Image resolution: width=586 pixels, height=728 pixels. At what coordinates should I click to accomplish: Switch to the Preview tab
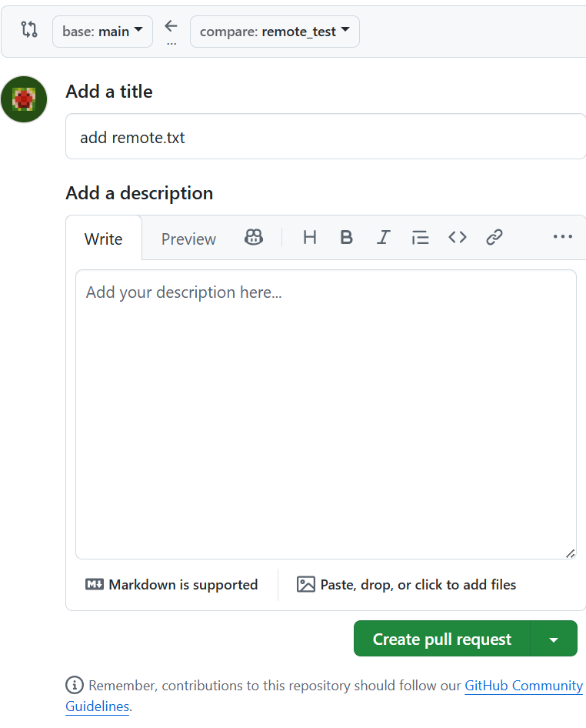[188, 239]
